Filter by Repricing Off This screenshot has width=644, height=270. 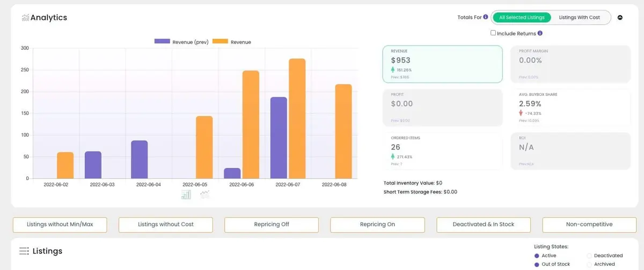(272, 224)
